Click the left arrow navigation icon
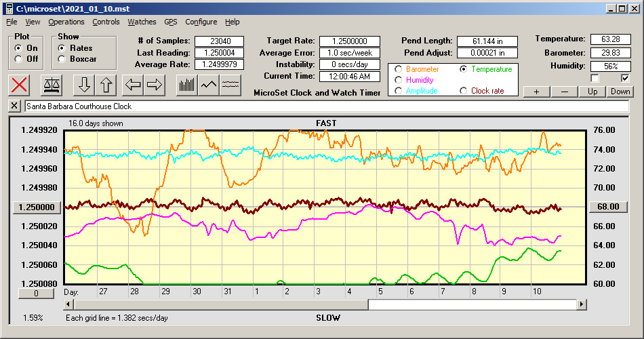The height and width of the screenshot is (339, 644). tap(133, 85)
